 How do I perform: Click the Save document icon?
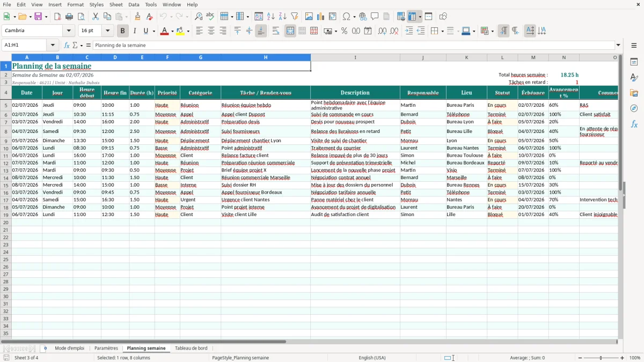[x=38, y=17]
